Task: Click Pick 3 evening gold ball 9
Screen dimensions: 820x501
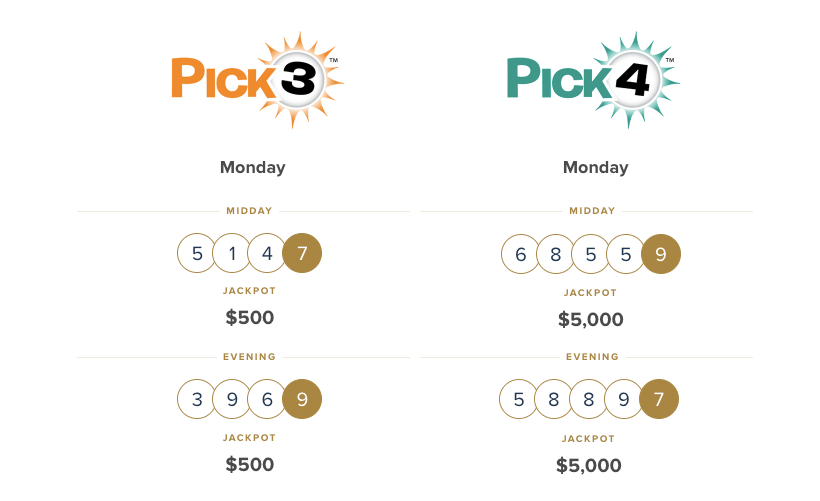Action: (302, 399)
